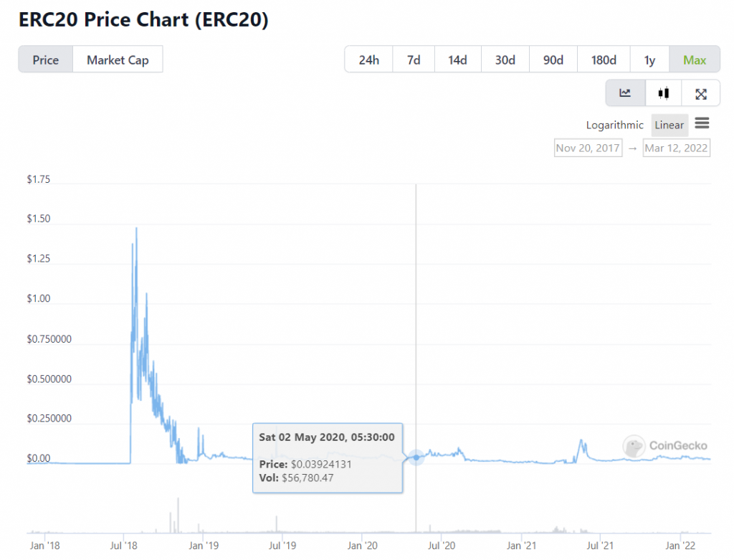Click the end date field showing Mar 12, 2022

pyautogui.click(x=676, y=148)
